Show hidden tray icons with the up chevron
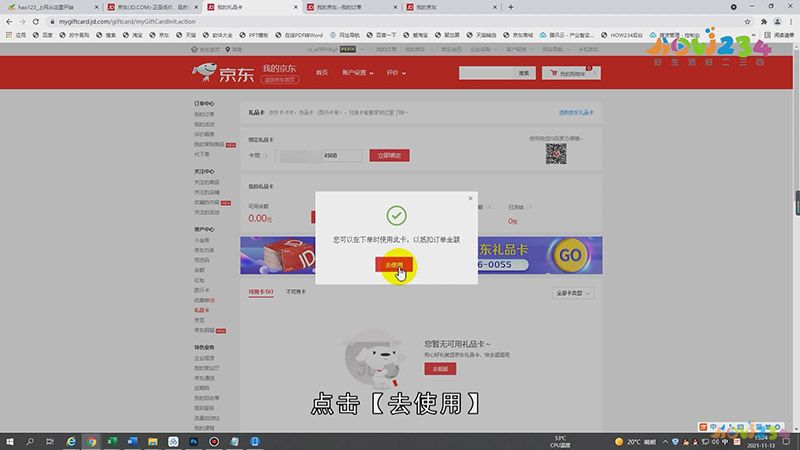Viewport: 800px width, 450px height. [x=665, y=442]
